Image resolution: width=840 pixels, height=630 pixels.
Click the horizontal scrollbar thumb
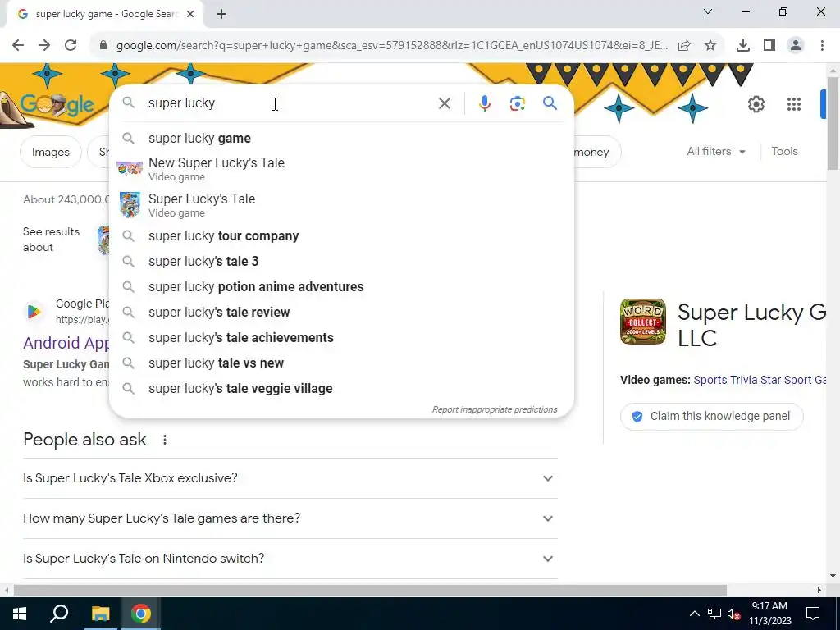coord(370,590)
